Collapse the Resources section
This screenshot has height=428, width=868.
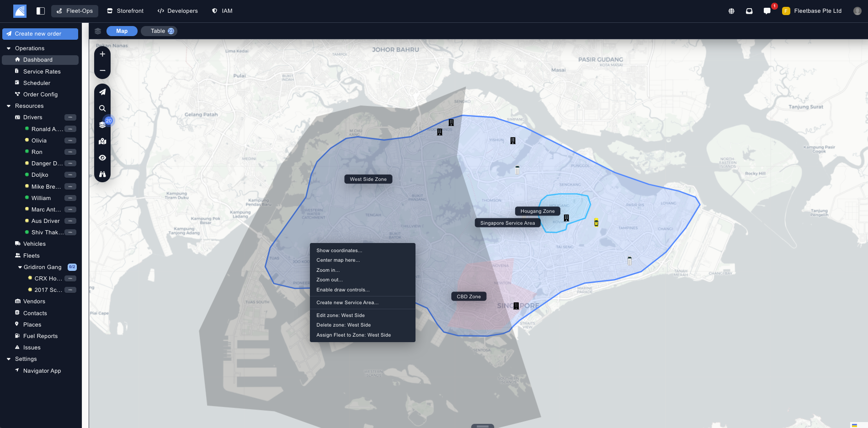pyautogui.click(x=9, y=106)
